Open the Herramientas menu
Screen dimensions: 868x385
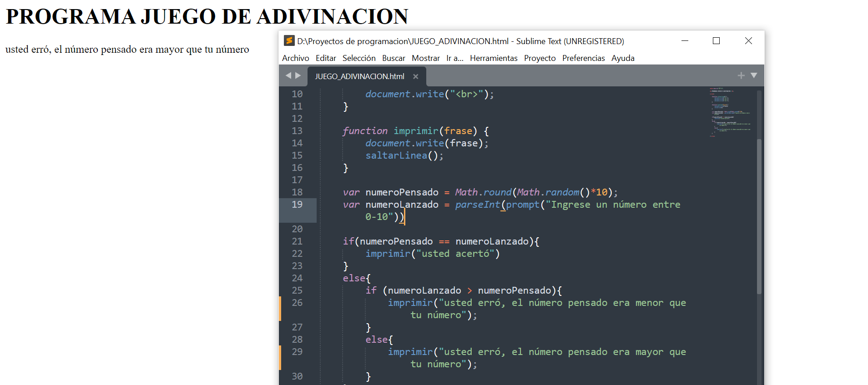(494, 58)
